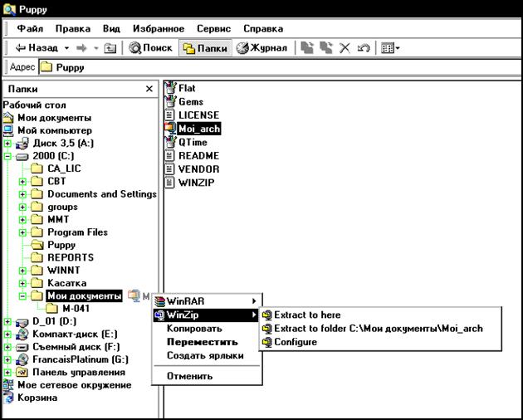Open the WinRAR context submenu
Screen dimensions: 523x420
pos(207,301)
